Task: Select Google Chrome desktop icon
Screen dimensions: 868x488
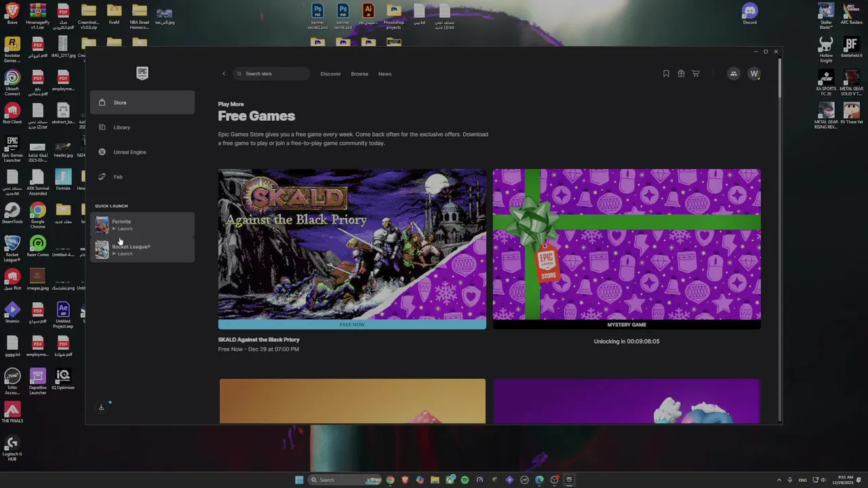Action: [x=37, y=216]
